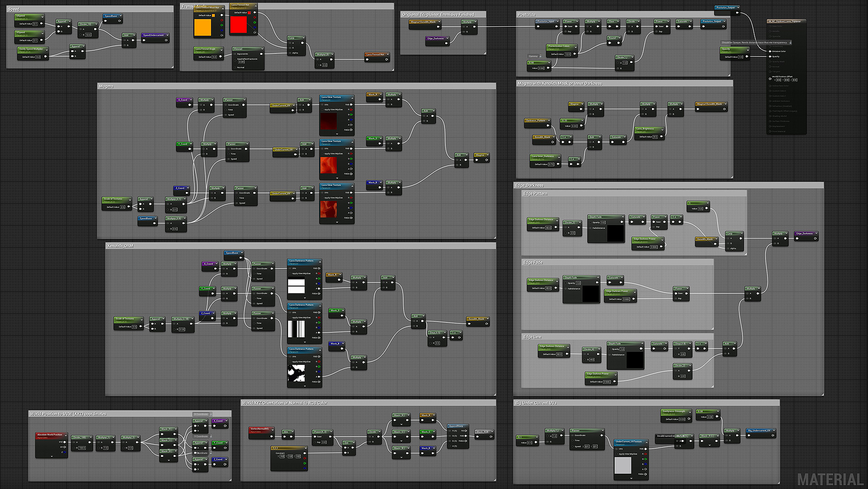Select the Xenolith_ORM comment header

[120, 246]
